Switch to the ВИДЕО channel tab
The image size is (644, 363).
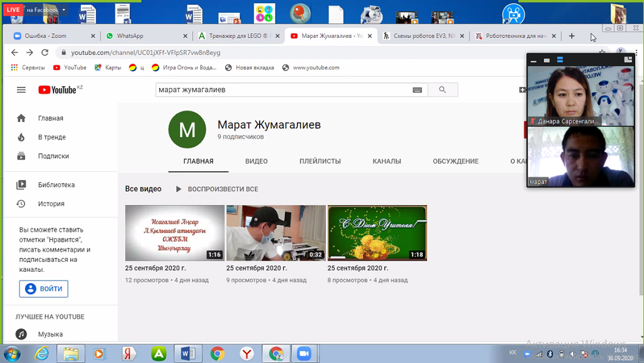[x=257, y=162]
